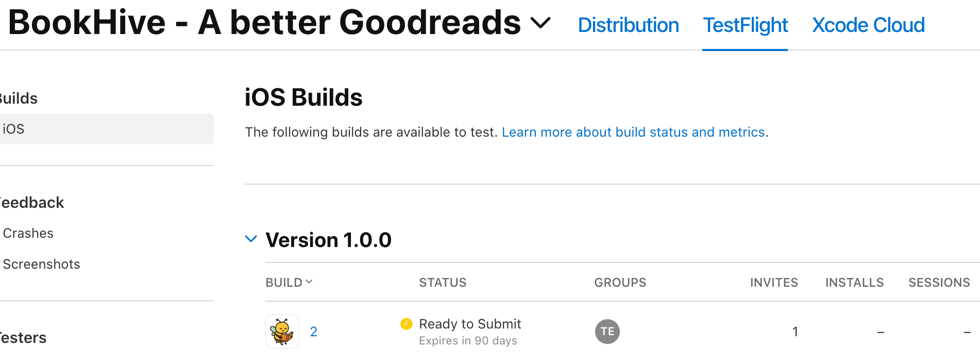This screenshot has height=361, width=980.
Task: Click the STATUS column header
Action: (443, 283)
